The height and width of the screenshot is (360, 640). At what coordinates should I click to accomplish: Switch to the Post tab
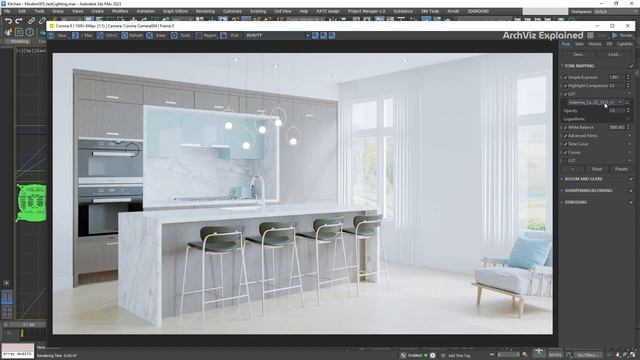click(565, 44)
